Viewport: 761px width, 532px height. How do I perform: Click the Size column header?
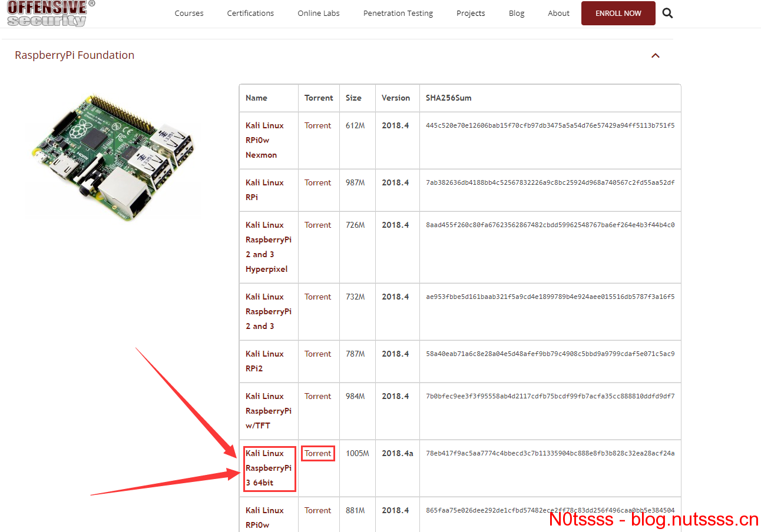pyautogui.click(x=353, y=98)
